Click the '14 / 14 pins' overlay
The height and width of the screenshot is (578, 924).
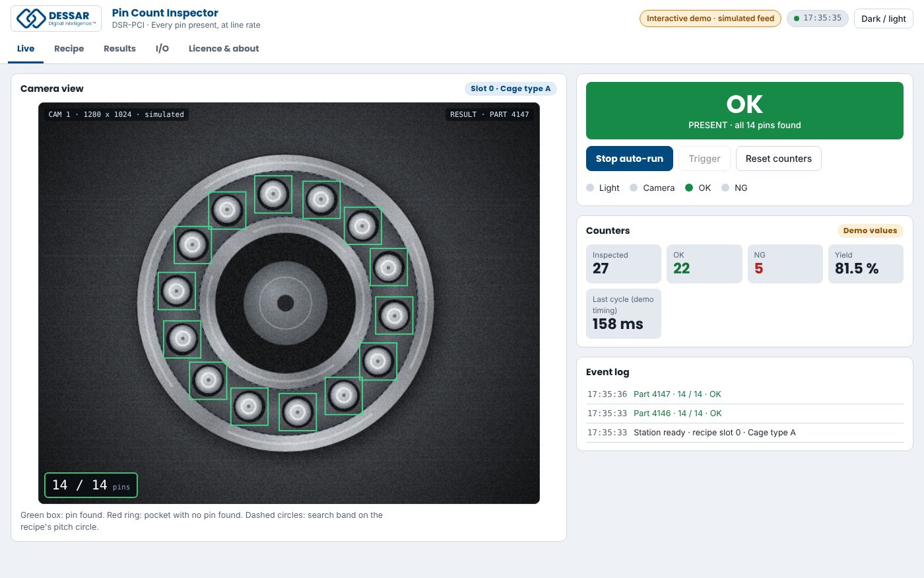tap(91, 486)
